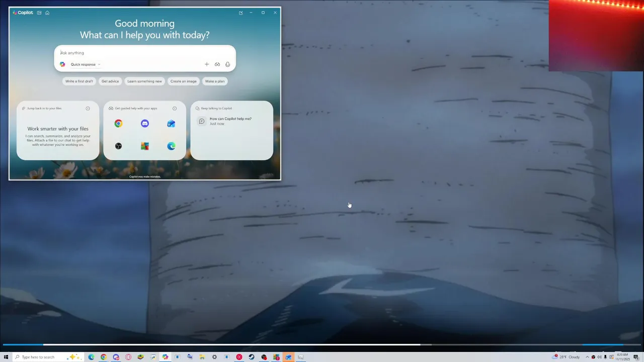Click the Create an image chip
Viewport: 644px width, 362px height.
pos(183,81)
